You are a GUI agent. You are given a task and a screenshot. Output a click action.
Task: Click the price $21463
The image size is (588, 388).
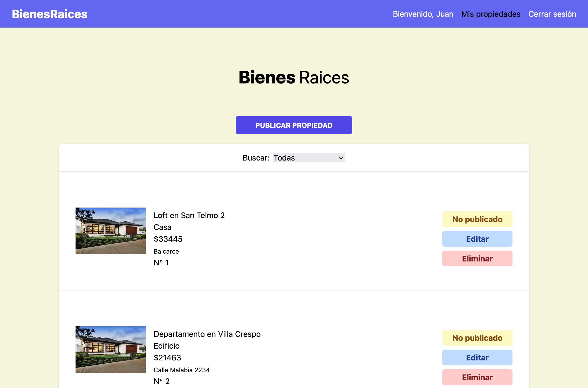point(167,358)
